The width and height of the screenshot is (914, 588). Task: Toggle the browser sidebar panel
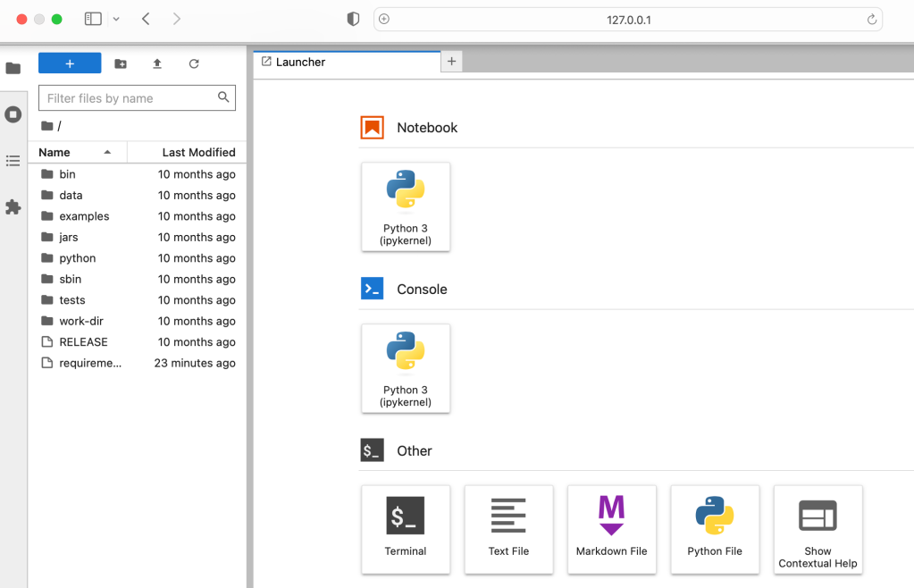point(92,18)
